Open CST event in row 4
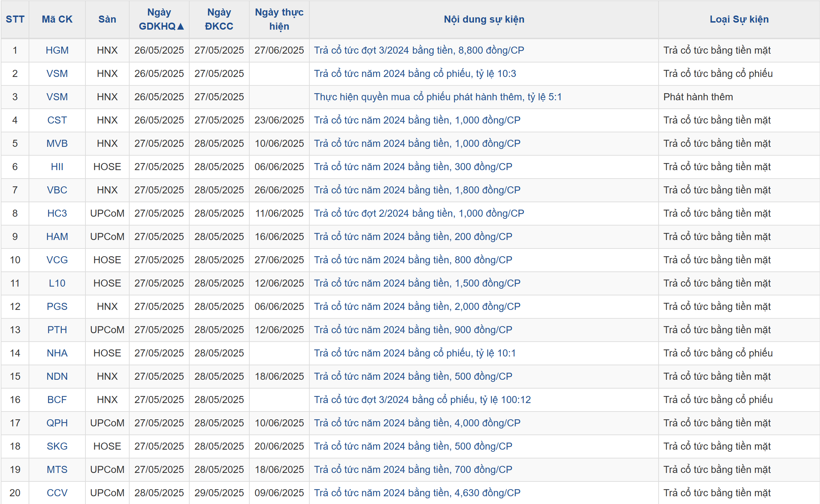Image resolution: width=820 pixels, height=504 pixels. pyautogui.click(x=417, y=120)
